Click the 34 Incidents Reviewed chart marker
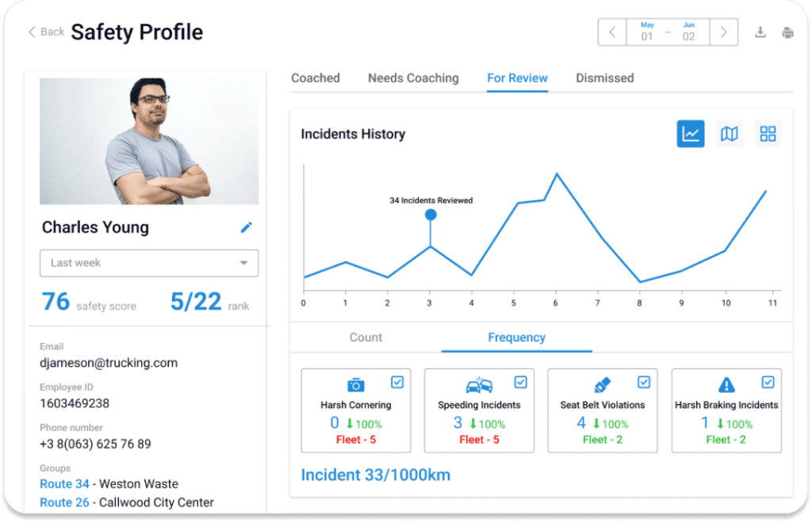812x523 pixels. pyautogui.click(x=431, y=215)
